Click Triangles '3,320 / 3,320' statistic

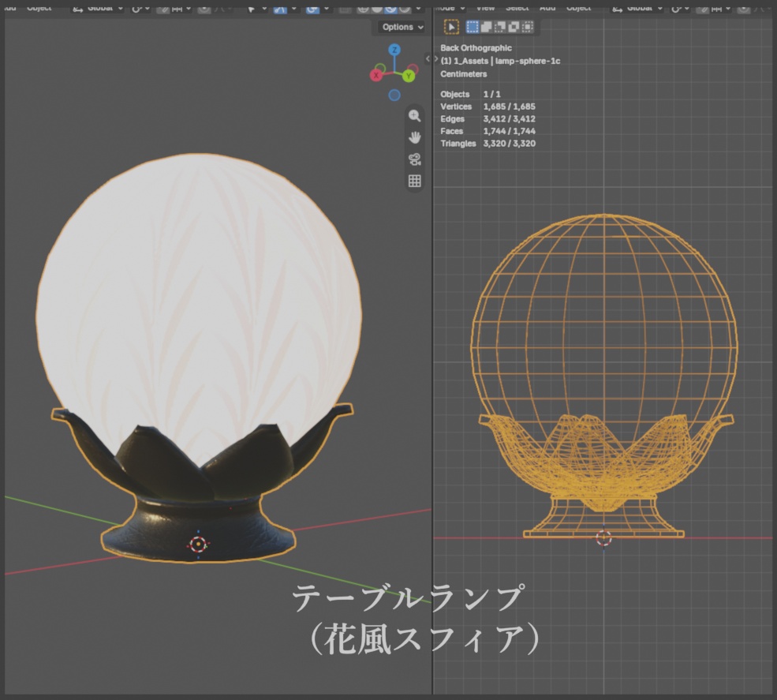(x=509, y=144)
